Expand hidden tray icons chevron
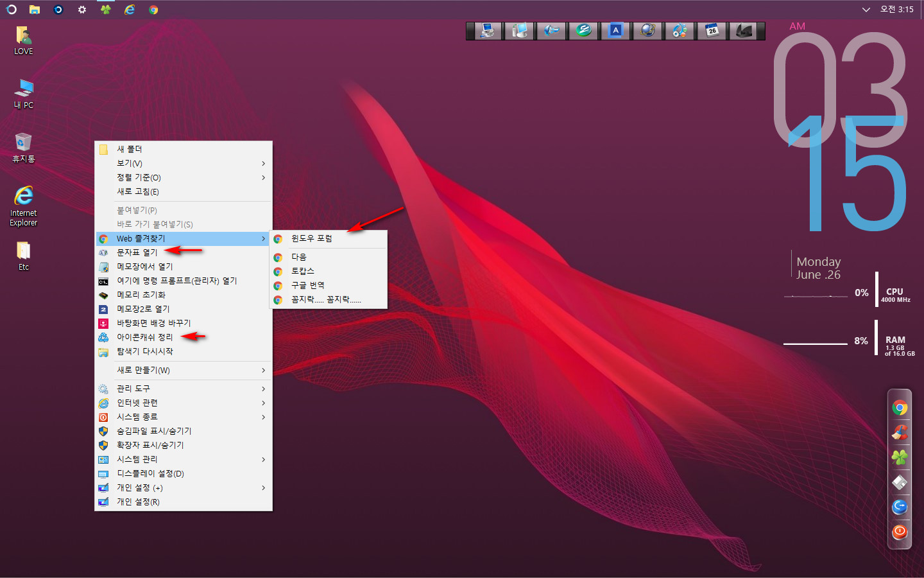Image resolution: width=924 pixels, height=578 pixels. point(866,10)
